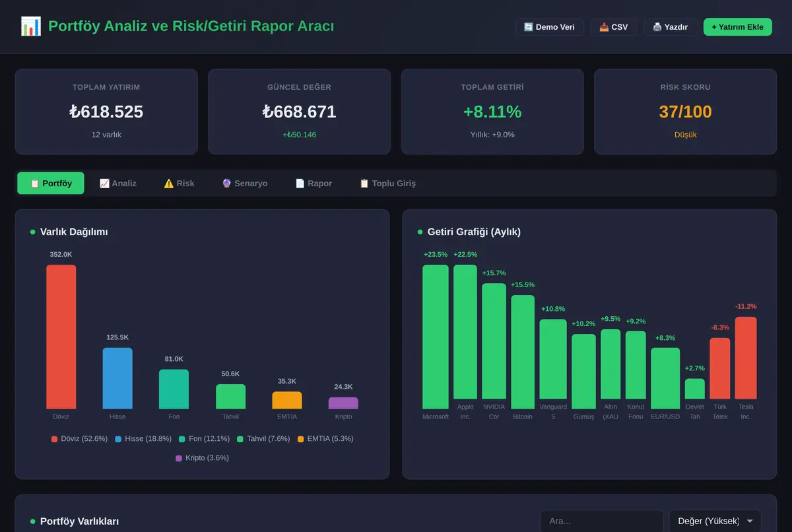Open the Analiz tab

tap(117, 183)
